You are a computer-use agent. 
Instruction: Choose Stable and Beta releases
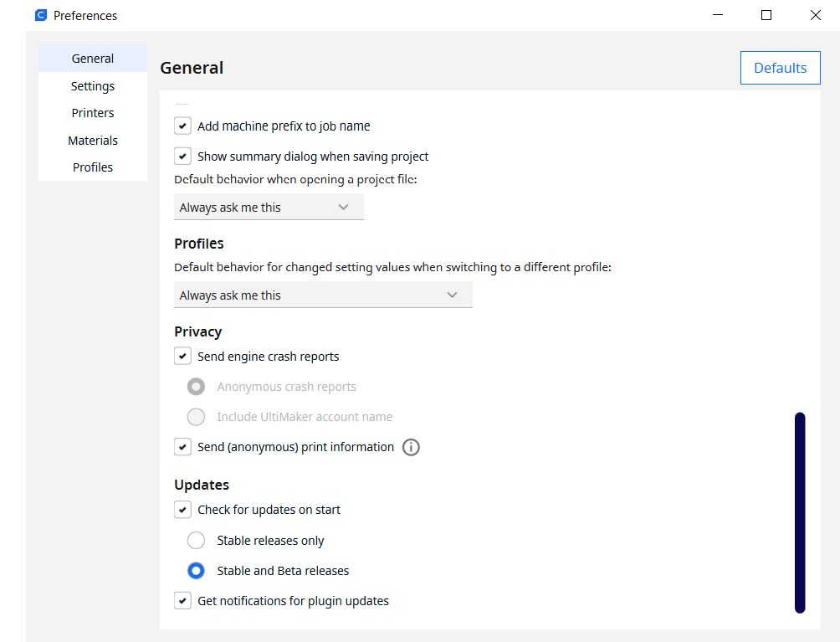tap(196, 571)
